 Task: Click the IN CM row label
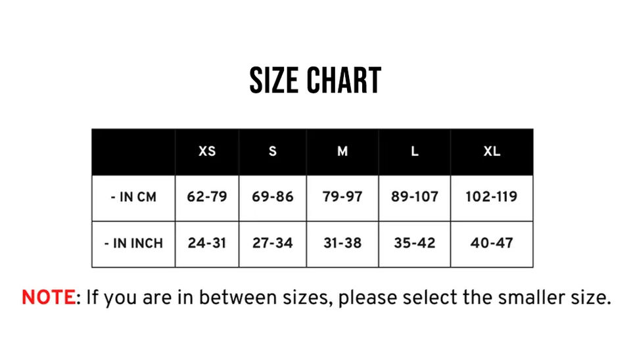(134, 197)
